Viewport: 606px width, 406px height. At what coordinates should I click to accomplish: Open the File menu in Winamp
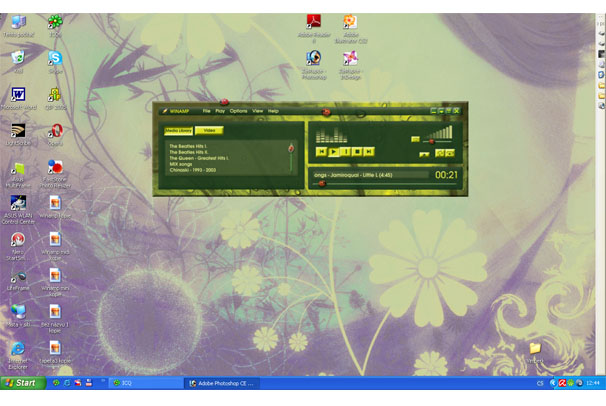[x=206, y=110]
